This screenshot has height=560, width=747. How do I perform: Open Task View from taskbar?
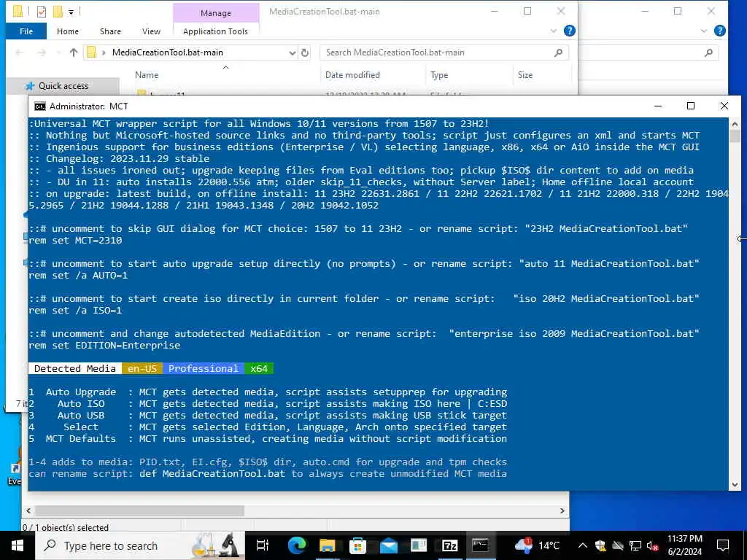pyautogui.click(x=263, y=545)
